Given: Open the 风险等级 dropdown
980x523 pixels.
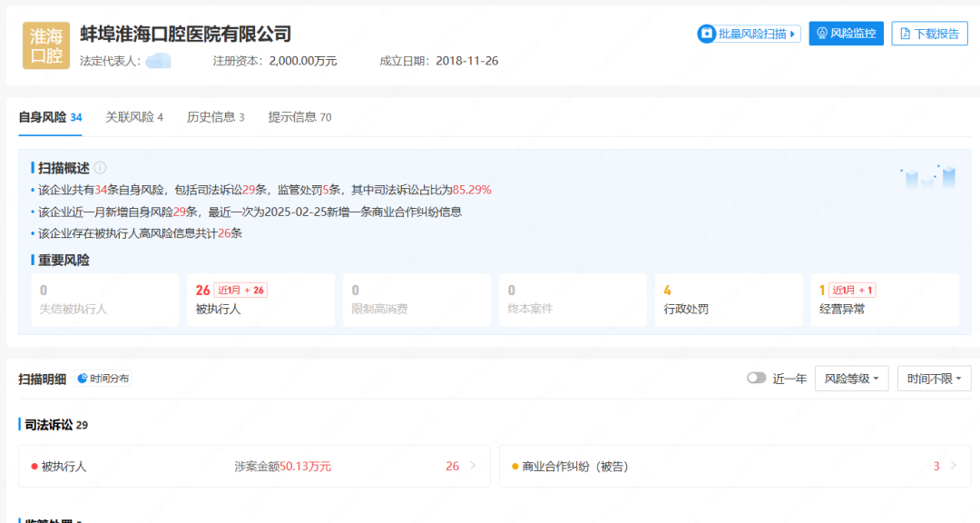Looking at the screenshot, I should coord(852,379).
